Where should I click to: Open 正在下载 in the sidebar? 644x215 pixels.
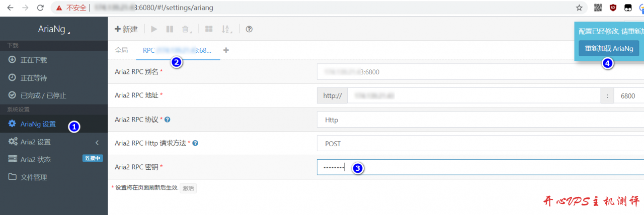coord(34,60)
